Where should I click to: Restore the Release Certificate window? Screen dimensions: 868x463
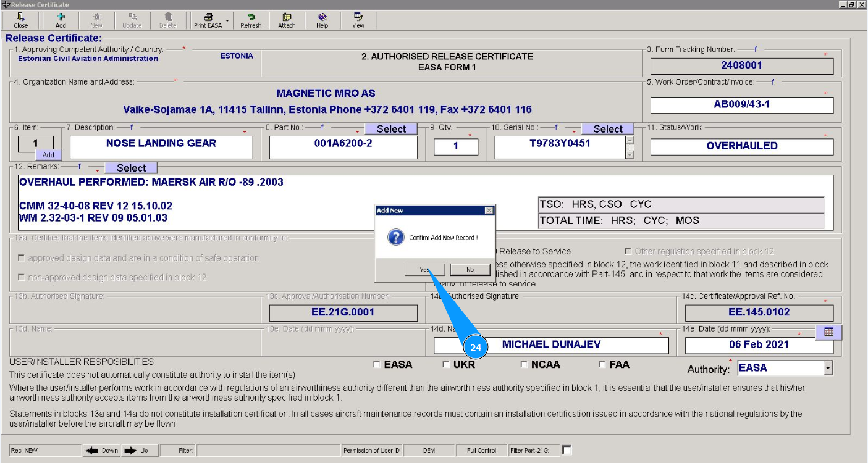[852, 4]
